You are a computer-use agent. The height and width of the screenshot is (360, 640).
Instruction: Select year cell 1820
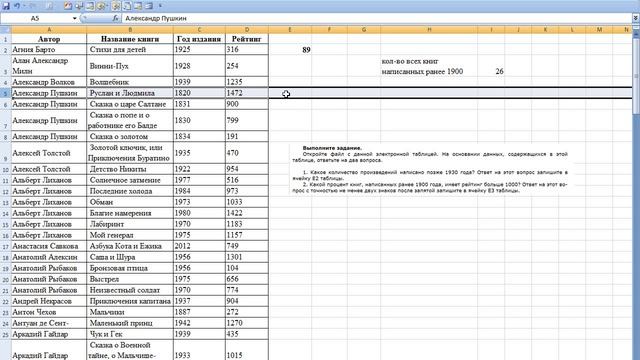click(199, 93)
